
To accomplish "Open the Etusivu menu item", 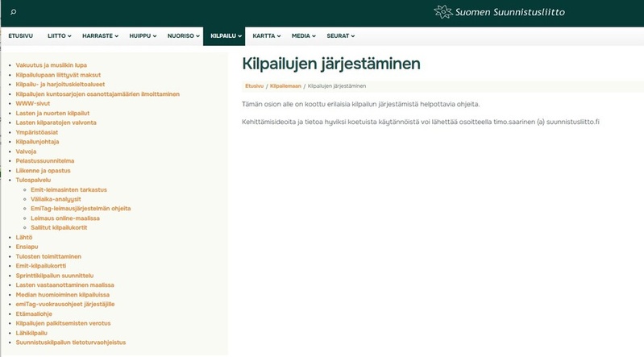I will 20,36.
